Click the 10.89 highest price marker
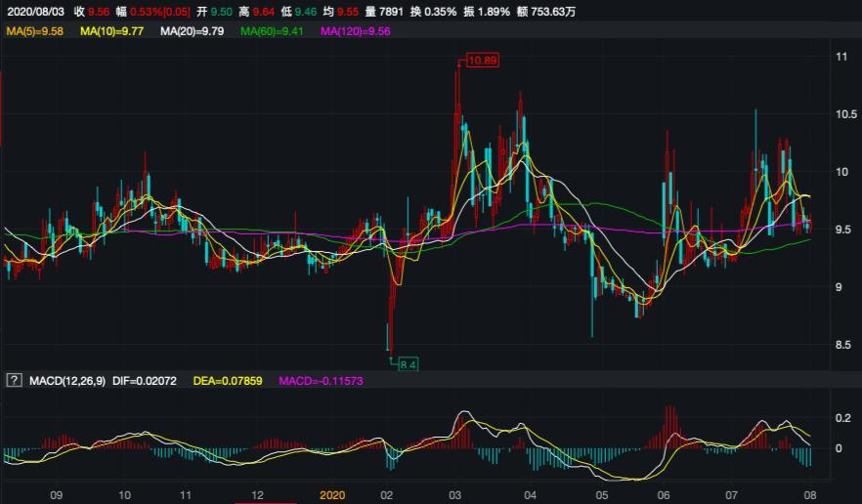This screenshot has height=504, width=862. coord(483,61)
